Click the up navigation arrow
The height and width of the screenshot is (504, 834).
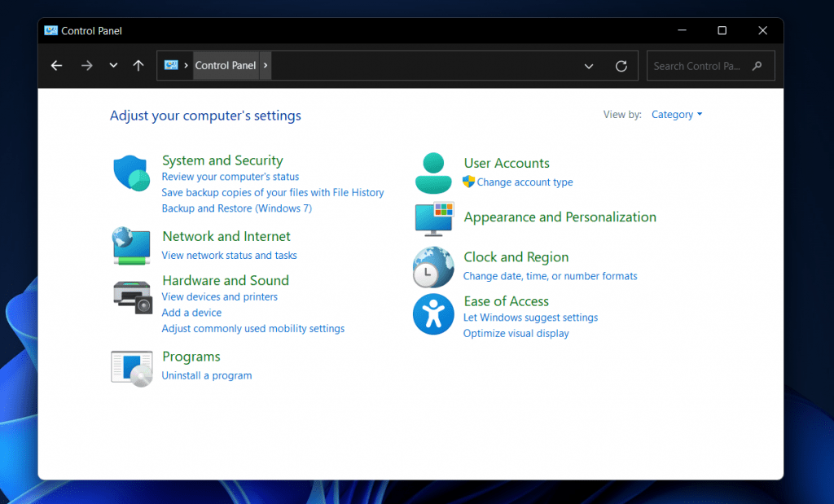click(x=138, y=65)
